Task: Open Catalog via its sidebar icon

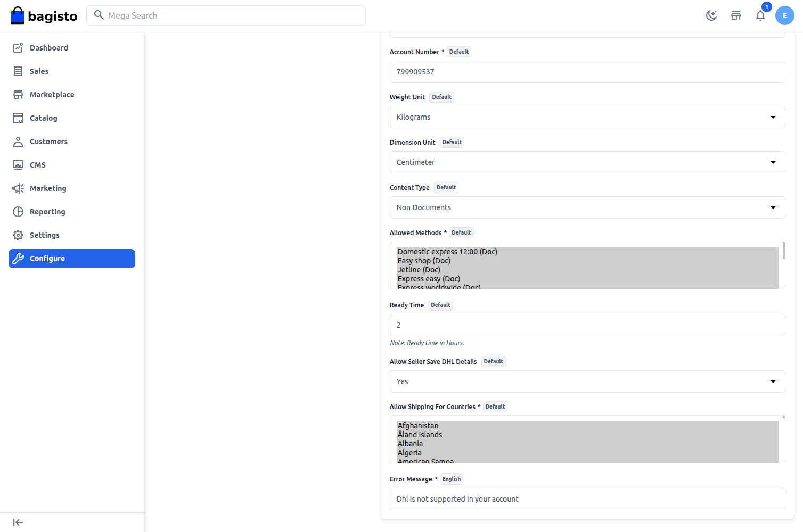Action: (18, 118)
